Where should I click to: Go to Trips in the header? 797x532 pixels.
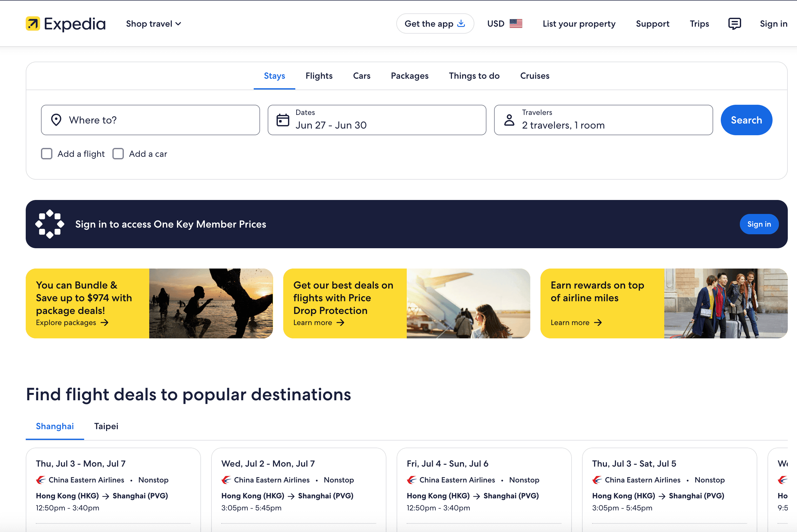699,24
